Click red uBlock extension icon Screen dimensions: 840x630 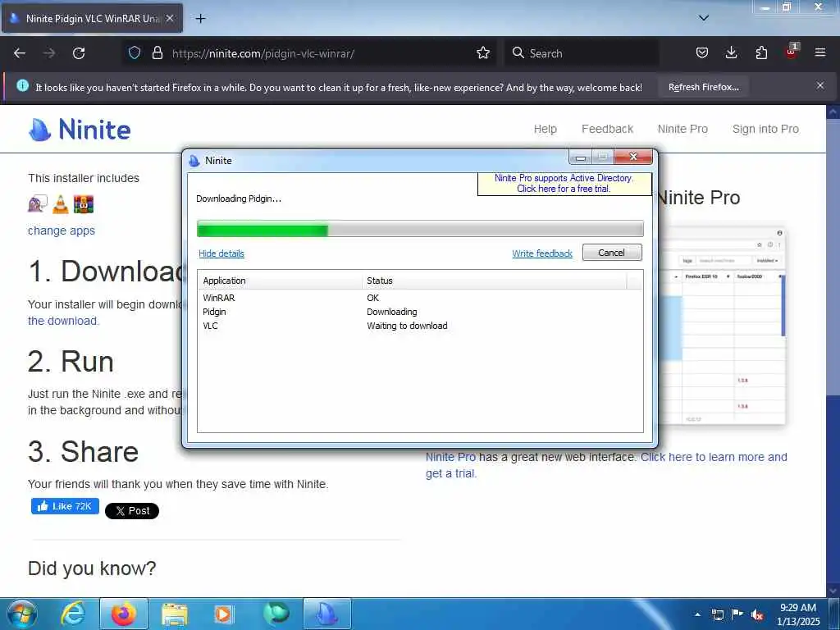(x=792, y=52)
